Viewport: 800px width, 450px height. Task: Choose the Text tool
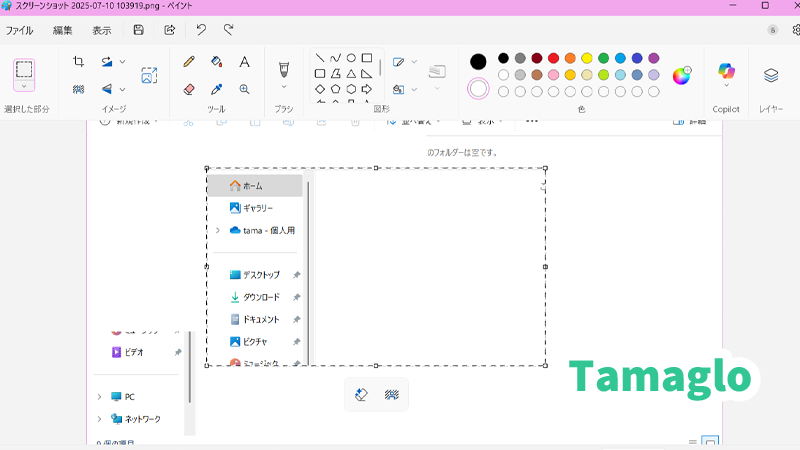coord(244,62)
